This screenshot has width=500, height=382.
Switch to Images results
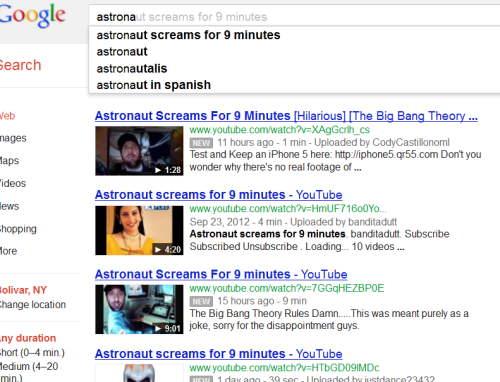click(x=13, y=138)
